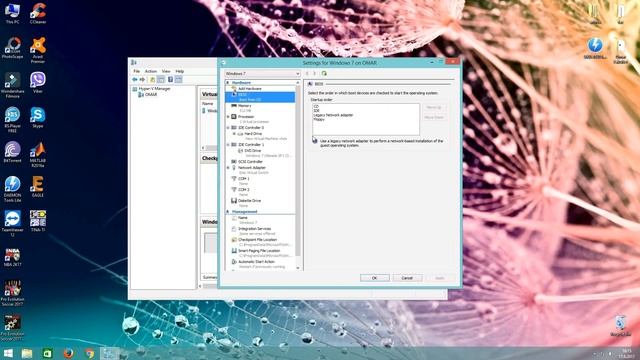
Task: Click the Help icon in Hyper-V toolbar
Action: coord(170,80)
